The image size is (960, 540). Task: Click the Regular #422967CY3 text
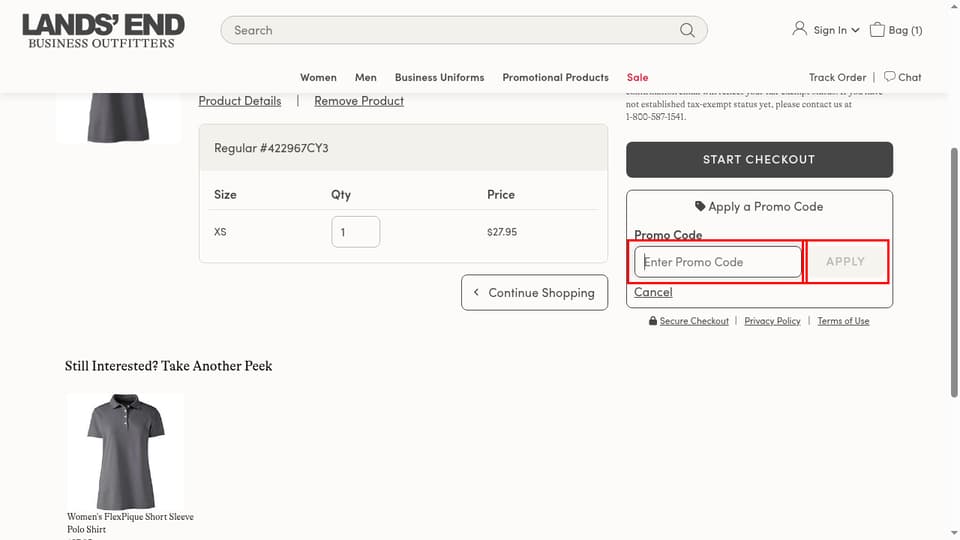[x=271, y=148]
